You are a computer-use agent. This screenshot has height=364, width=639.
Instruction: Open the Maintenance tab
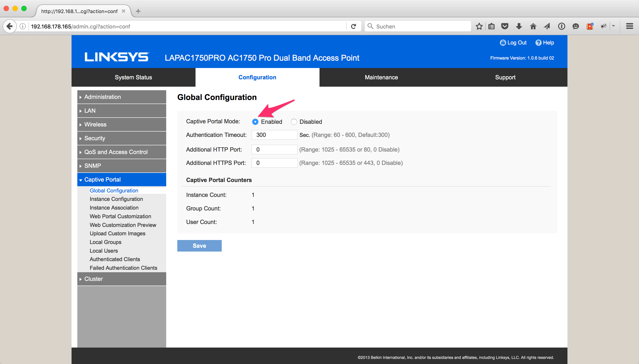point(381,77)
